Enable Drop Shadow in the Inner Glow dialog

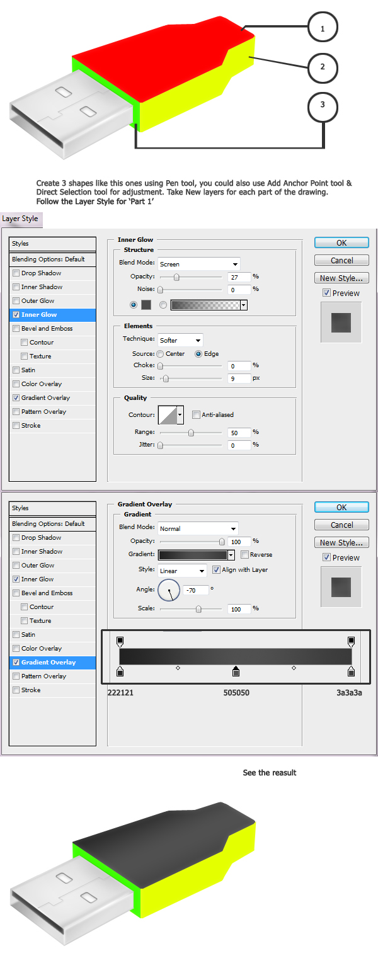tap(16, 273)
